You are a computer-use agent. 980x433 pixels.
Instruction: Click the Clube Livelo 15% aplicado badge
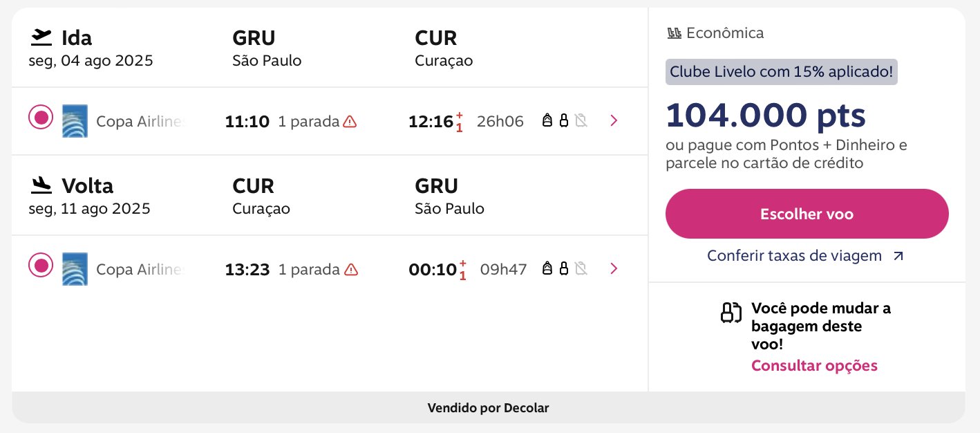(x=782, y=71)
